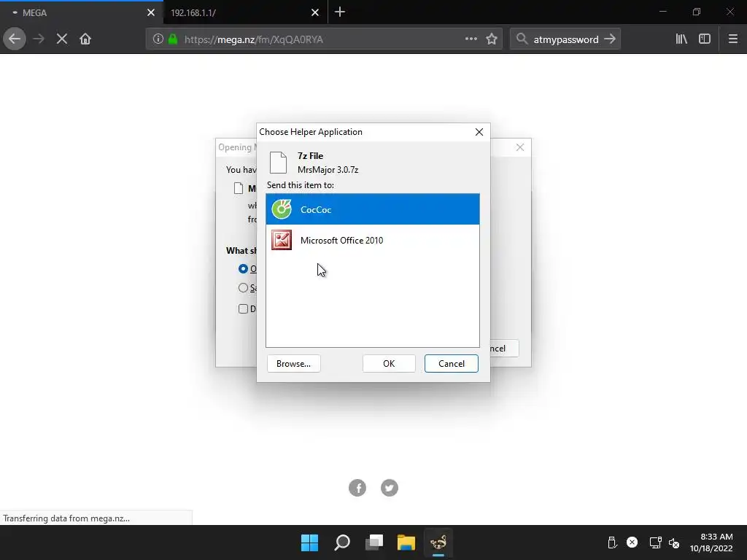Click the partially hidden Cancel button in the Opening dialog

click(x=504, y=349)
